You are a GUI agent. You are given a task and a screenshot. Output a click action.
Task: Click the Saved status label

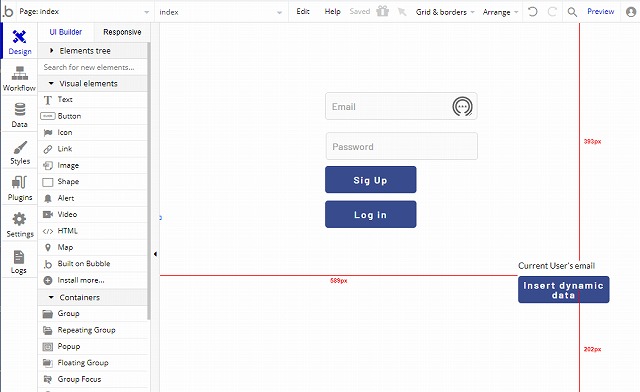pos(360,11)
